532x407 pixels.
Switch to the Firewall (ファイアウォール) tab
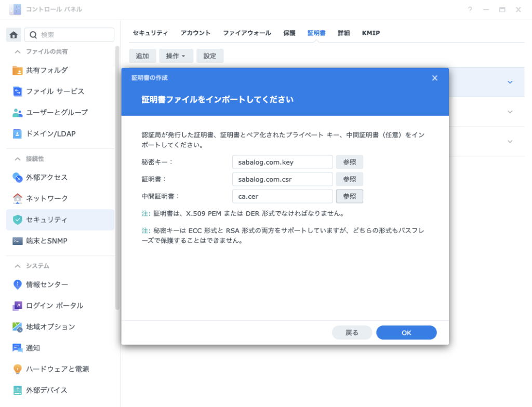247,33
